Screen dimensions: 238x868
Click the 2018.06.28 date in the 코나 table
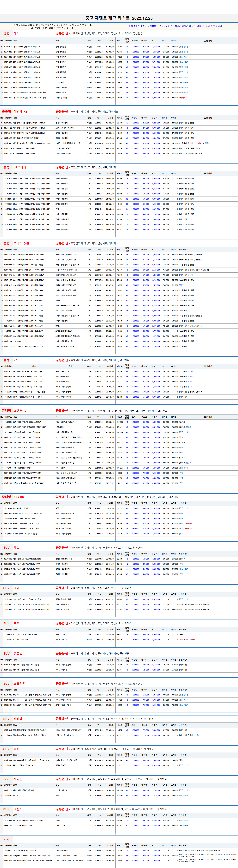(99, 599)
